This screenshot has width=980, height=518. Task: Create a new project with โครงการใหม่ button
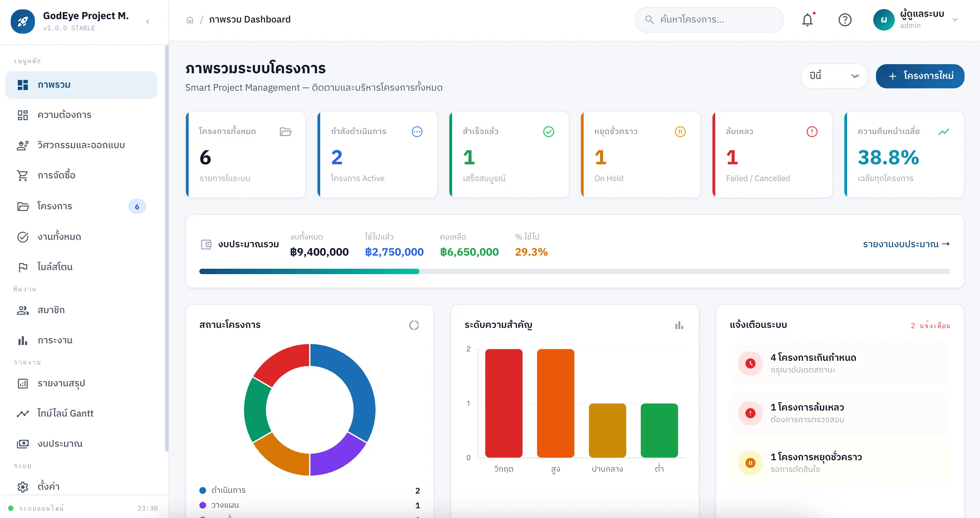point(920,76)
